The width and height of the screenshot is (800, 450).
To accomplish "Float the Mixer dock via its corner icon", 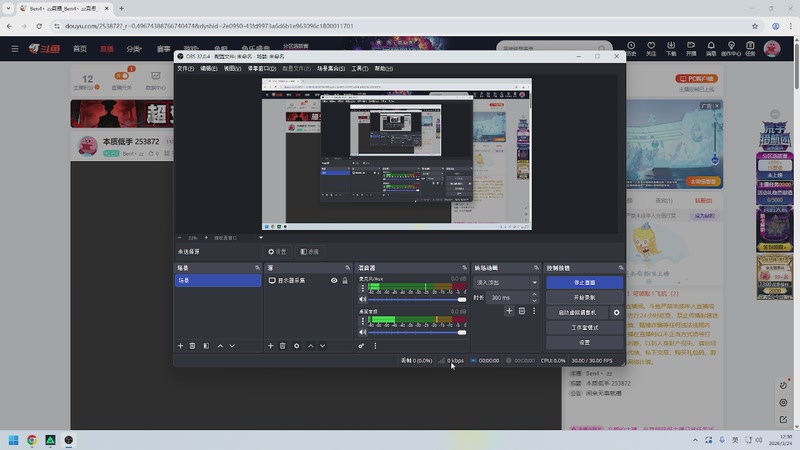I will (x=464, y=268).
